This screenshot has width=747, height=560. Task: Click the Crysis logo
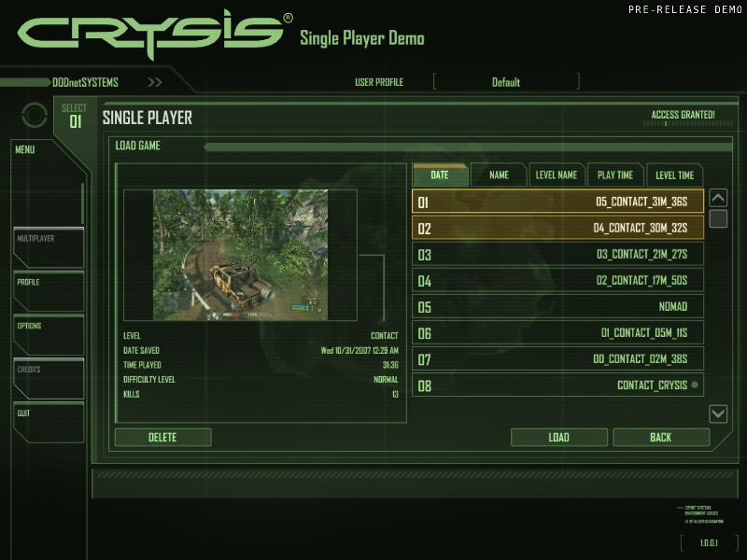(155, 34)
